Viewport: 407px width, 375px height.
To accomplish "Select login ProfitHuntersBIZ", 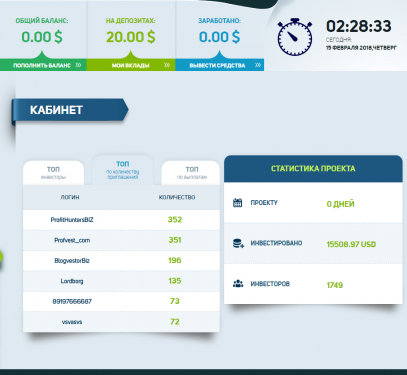I will tap(72, 220).
